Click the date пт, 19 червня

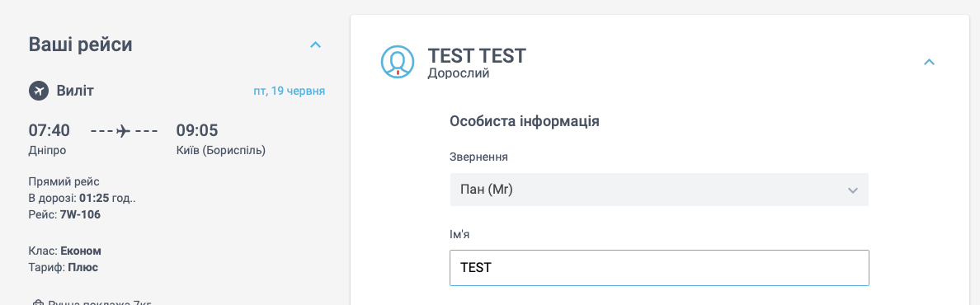click(289, 91)
